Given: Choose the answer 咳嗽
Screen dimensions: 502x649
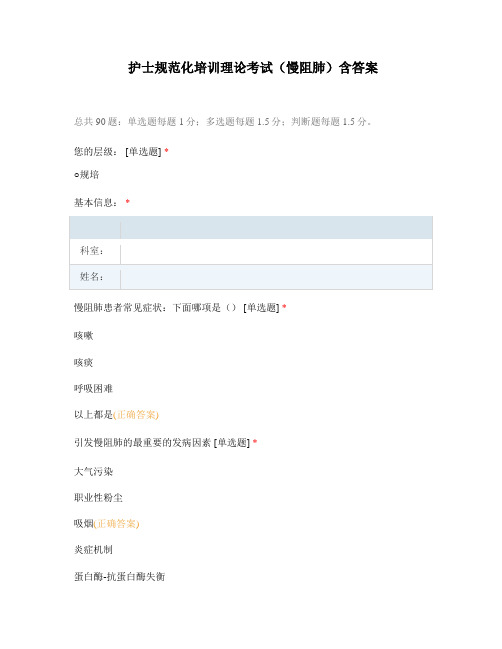Looking at the screenshot, I should tap(84, 335).
